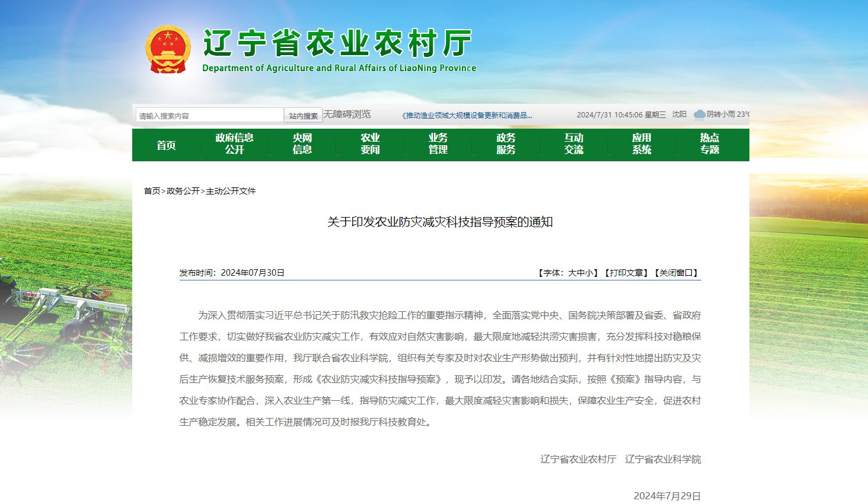
Task: Click the national emblem logo
Action: (x=168, y=50)
